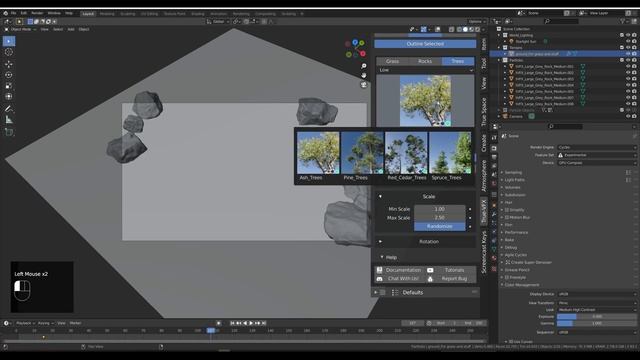
Task: Select the Select Box tool
Action: (x=9, y=41)
